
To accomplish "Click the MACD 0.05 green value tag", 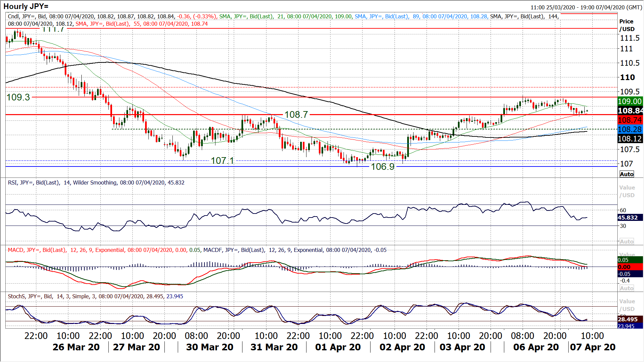I will (630, 260).
